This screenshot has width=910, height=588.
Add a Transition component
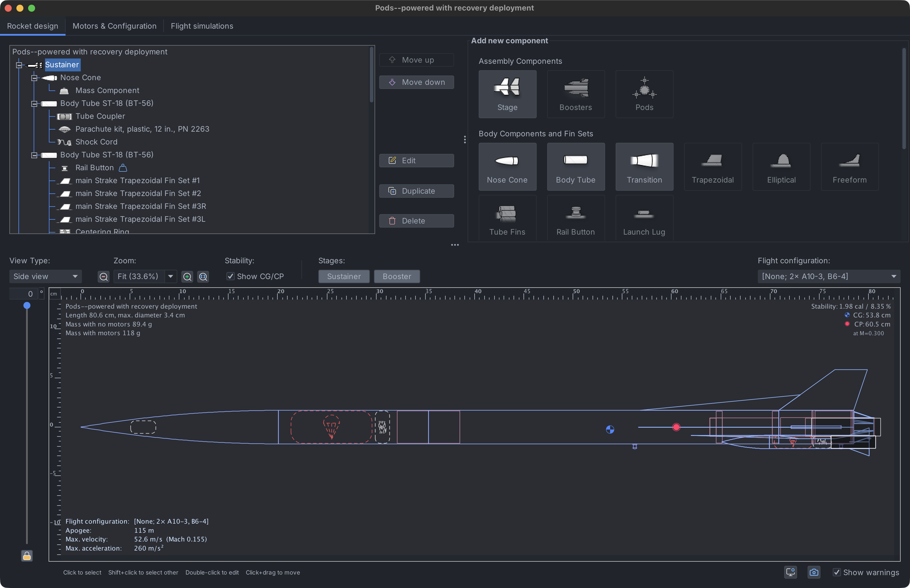click(644, 167)
